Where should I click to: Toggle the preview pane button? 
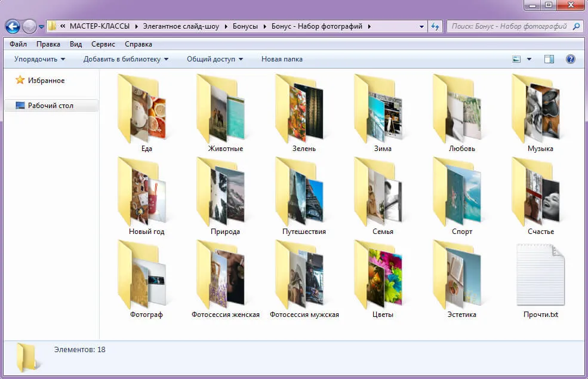point(549,59)
